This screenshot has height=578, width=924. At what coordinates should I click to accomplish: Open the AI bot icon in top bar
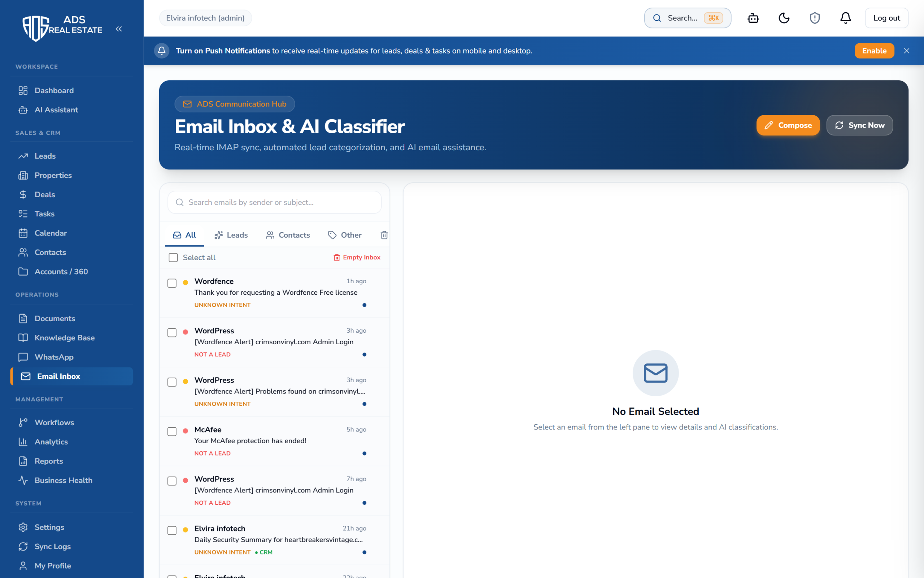click(x=753, y=18)
